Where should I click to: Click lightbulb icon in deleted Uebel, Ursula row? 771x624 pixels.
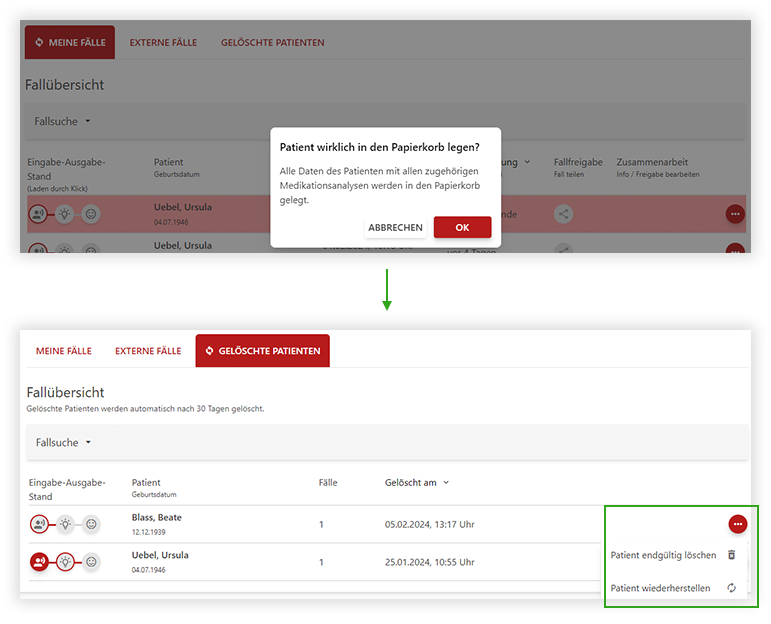pos(65,562)
